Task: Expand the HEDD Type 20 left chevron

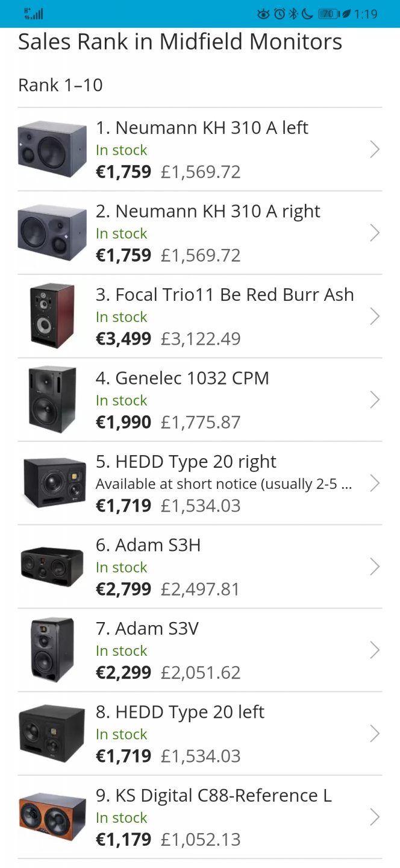Action: click(375, 734)
